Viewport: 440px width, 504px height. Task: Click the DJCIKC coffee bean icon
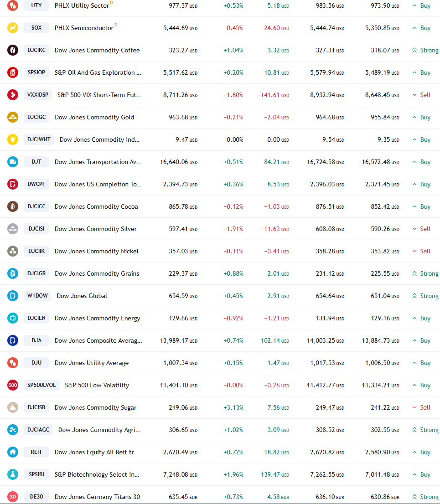pos(13,50)
